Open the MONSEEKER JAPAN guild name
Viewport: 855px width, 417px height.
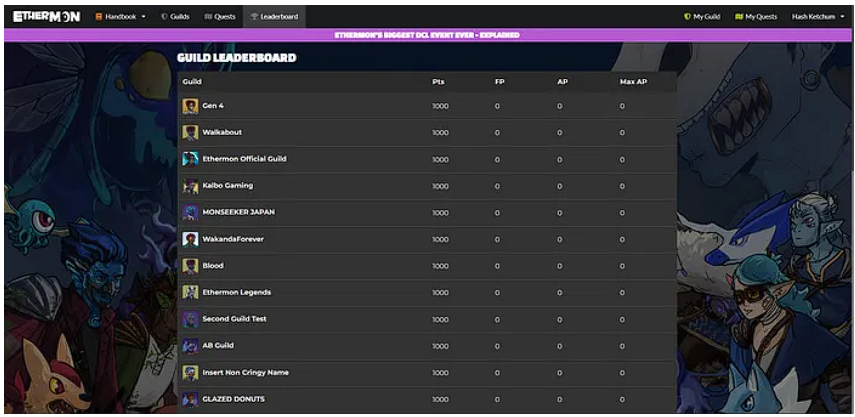point(238,212)
